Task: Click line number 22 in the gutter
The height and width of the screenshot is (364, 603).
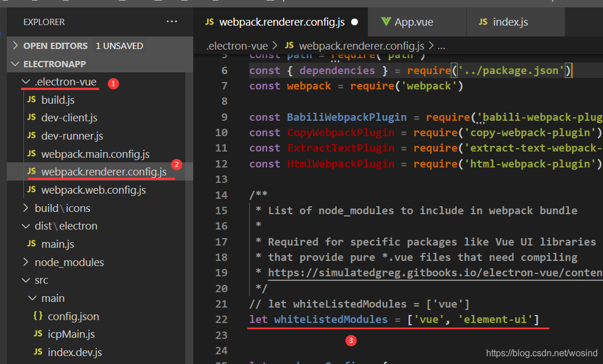Action: pyautogui.click(x=221, y=320)
